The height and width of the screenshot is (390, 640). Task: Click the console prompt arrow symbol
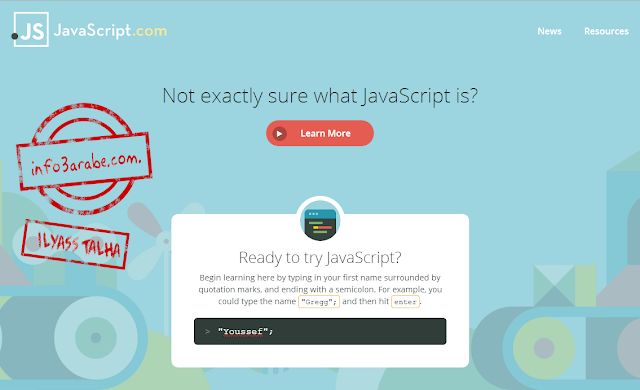[x=207, y=332]
